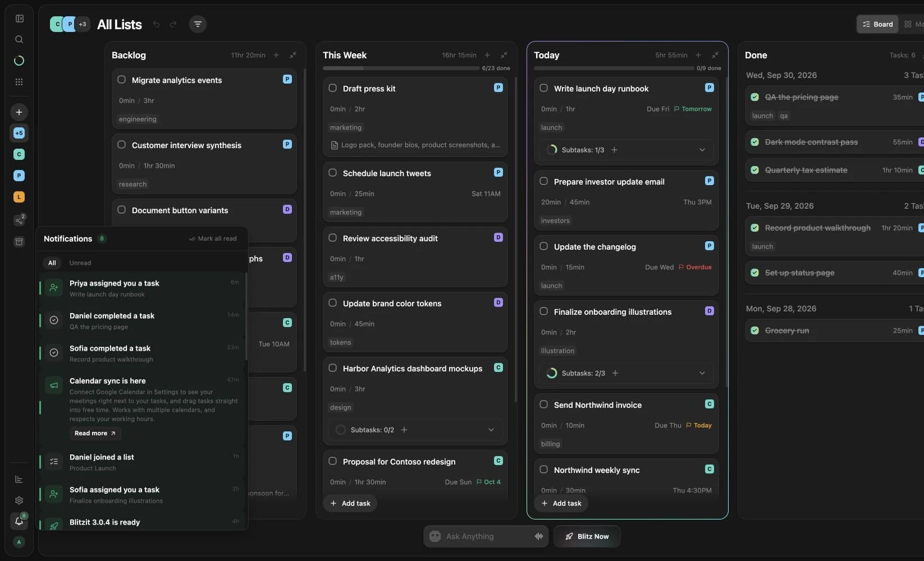The width and height of the screenshot is (924, 561).
Task: Switch to the Unread notifications tab
Action: [x=80, y=263]
